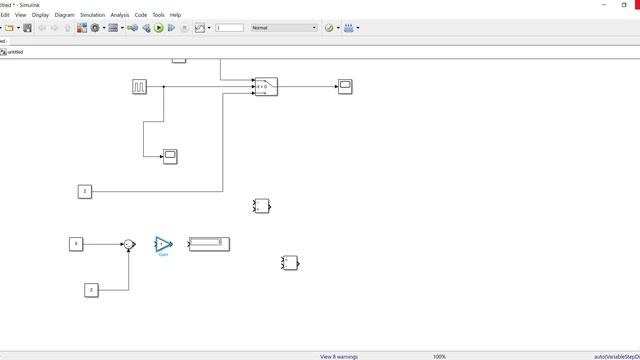Screen dimensions: 640x360
Task: Click the Step Forward icon
Action: click(171, 28)
